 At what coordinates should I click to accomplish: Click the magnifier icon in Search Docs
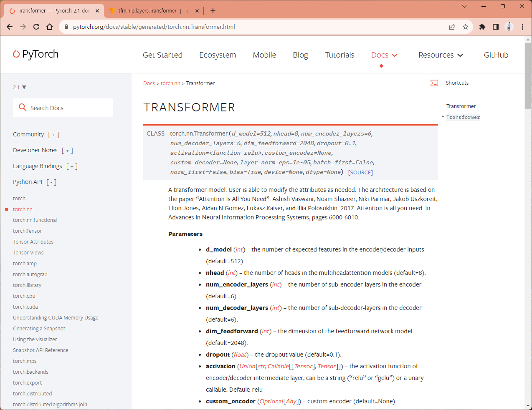(23, 108)
